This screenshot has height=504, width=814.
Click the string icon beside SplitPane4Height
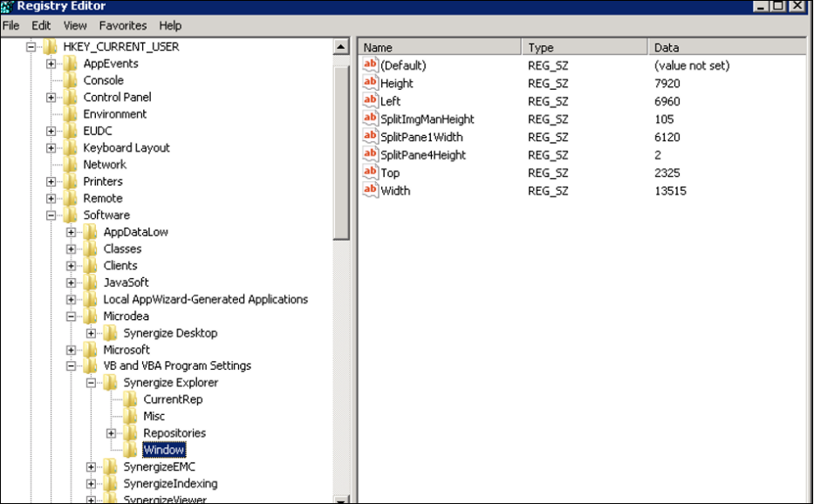(x=370, y=154)
